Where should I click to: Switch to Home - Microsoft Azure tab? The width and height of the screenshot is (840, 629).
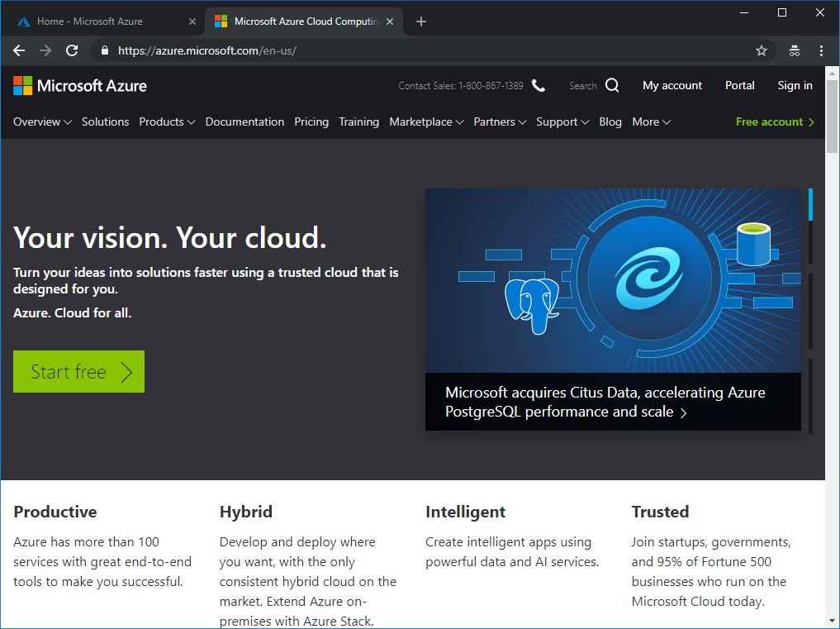pyautogui.click(x=89, y=21)
